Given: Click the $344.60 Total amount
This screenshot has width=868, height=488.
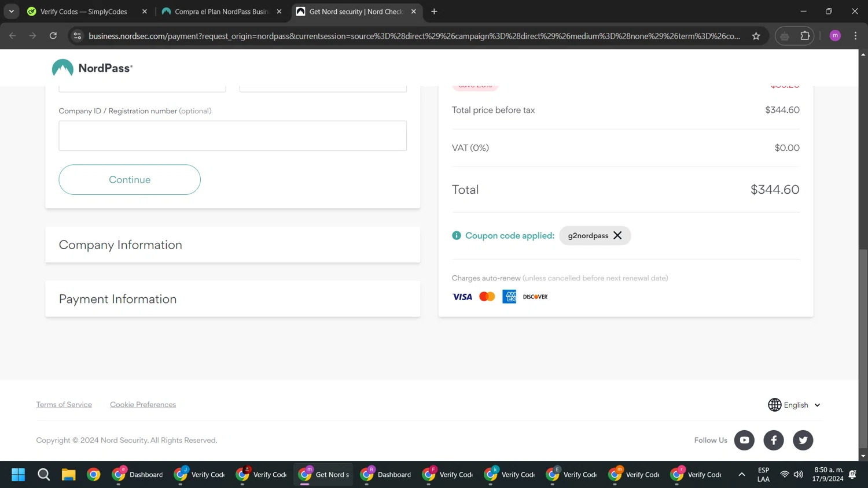Looking at the screenshot, I should coord(775,190).
